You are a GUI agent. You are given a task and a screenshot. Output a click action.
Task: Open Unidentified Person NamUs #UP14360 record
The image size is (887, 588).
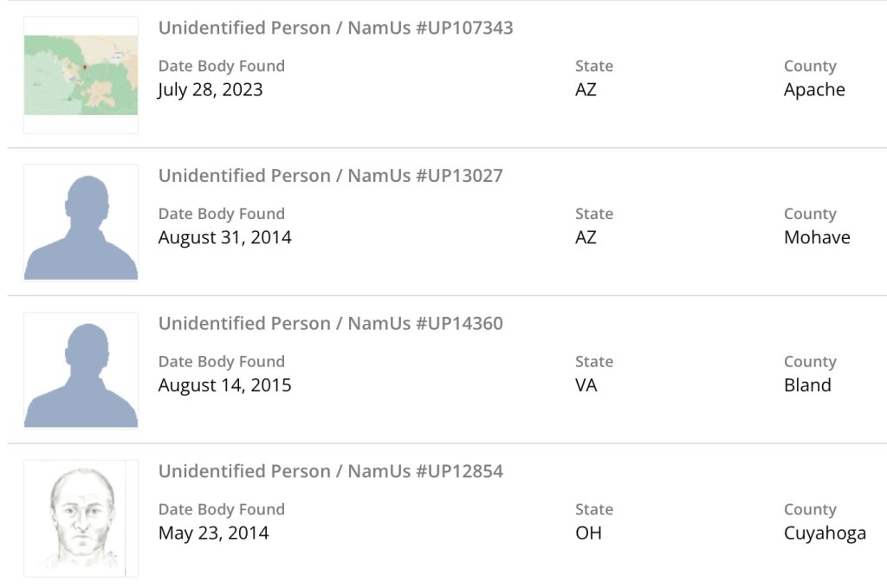[330, 324]
